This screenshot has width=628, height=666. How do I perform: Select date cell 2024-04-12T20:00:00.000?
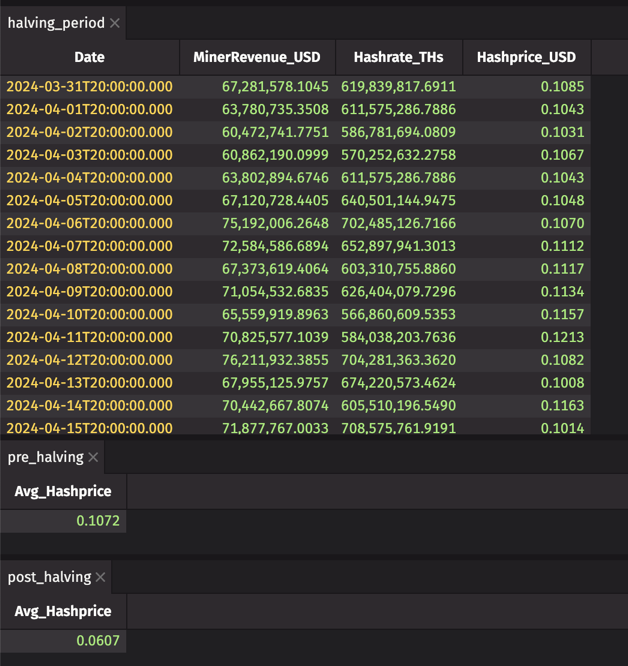click(x=90, y=360)
